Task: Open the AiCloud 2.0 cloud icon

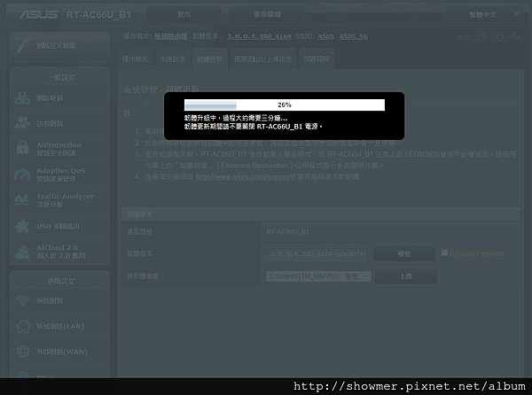Action: point(22,252)
